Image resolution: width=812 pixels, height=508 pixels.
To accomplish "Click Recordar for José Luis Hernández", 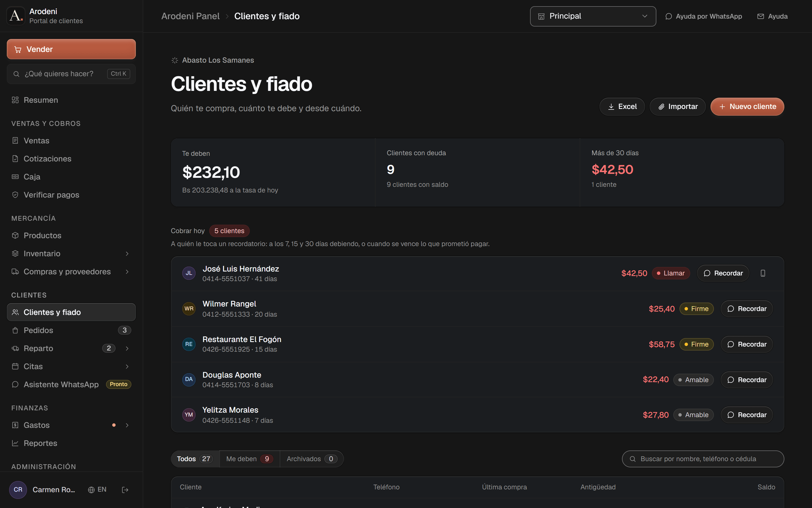I will click(723, 273).
